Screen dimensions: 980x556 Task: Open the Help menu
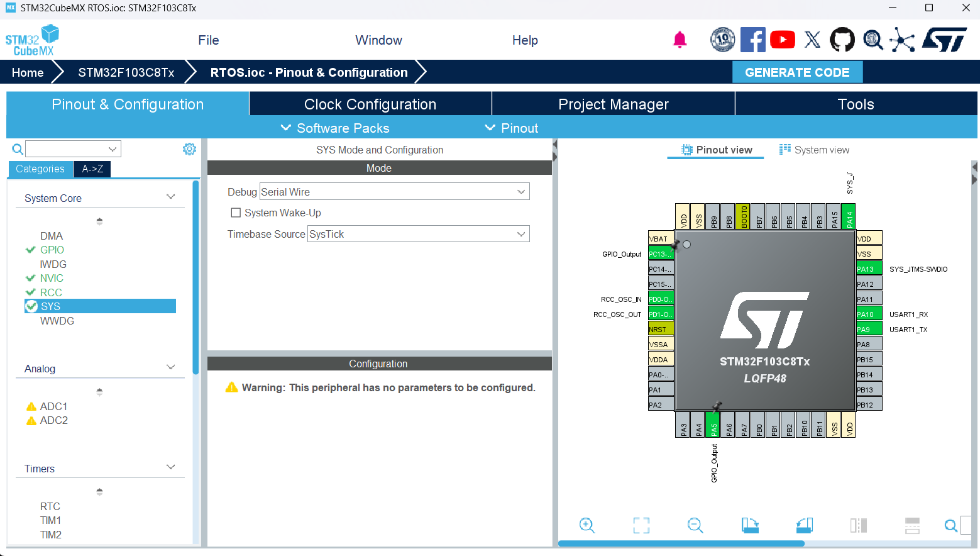pos(525,40)
